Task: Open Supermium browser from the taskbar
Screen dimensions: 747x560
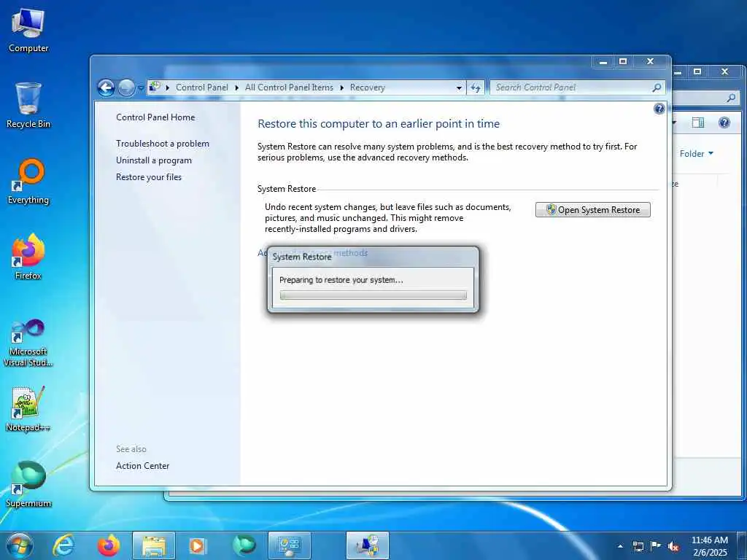Action: pyautogui.click(x=244, y=545)
